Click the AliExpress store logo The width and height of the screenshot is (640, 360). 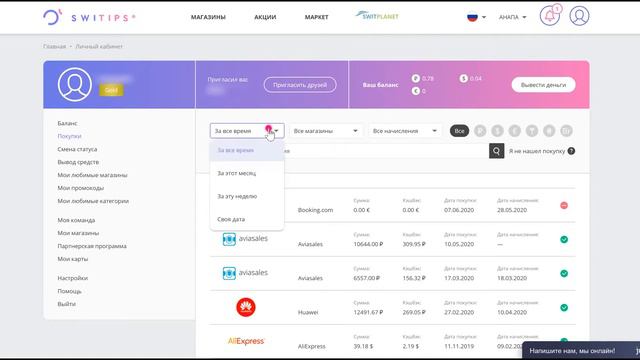[246, 341]
